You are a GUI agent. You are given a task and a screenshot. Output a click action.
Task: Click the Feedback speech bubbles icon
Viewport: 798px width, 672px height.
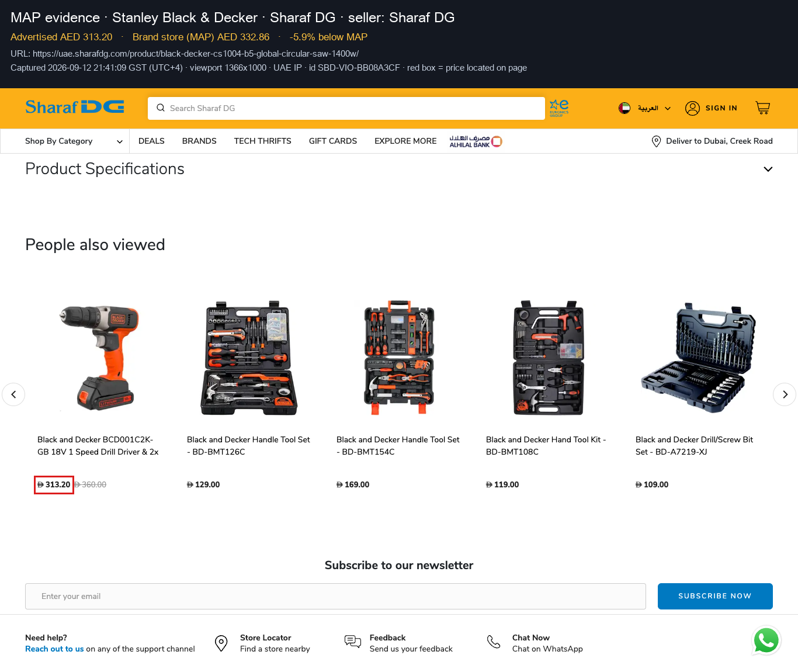[353, 642]
